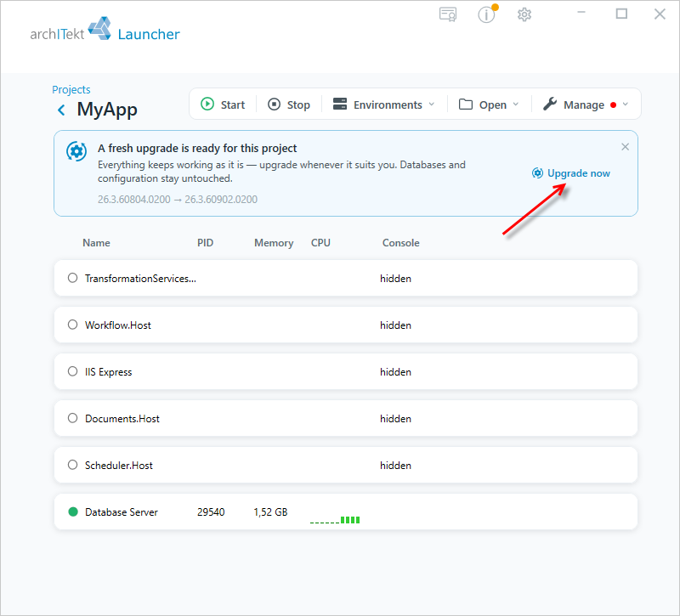
Task: Select the Scheduler.Host service name
Action: coord(119,466)
